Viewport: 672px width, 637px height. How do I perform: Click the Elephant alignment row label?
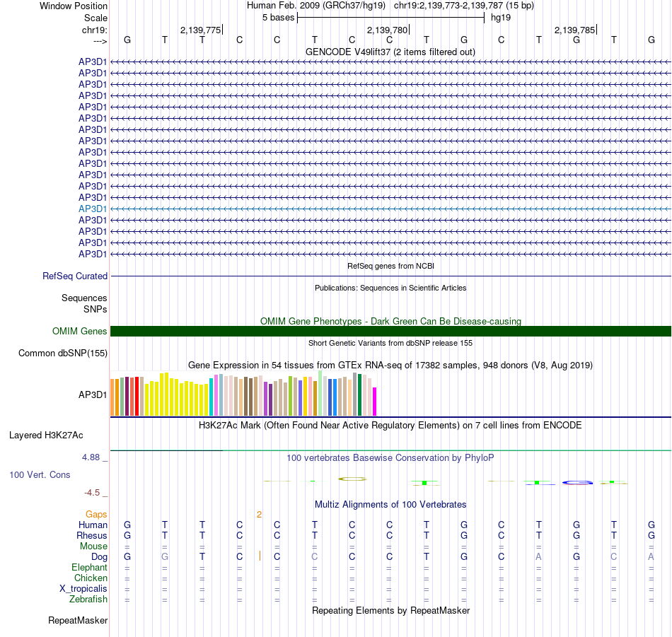point(89,567)
